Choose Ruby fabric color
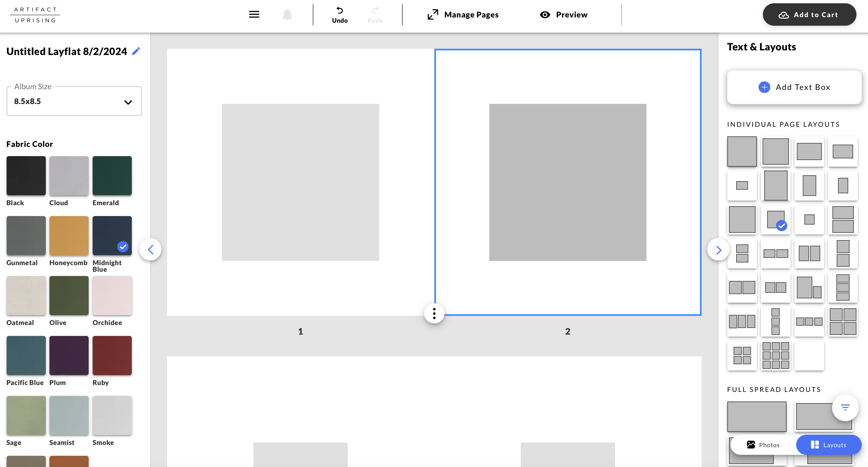Viewport: 868px width, 467px height. click(112, 355)
